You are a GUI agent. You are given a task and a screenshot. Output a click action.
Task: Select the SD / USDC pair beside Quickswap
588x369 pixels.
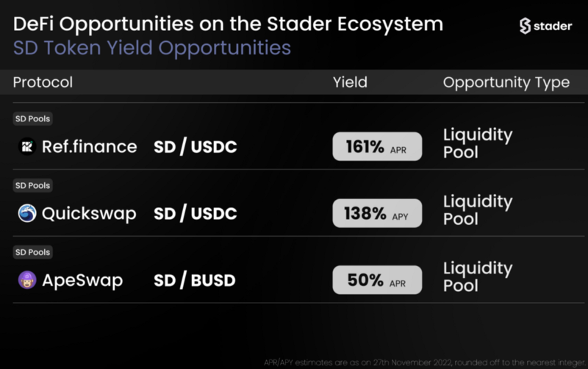tap(196, 213)
